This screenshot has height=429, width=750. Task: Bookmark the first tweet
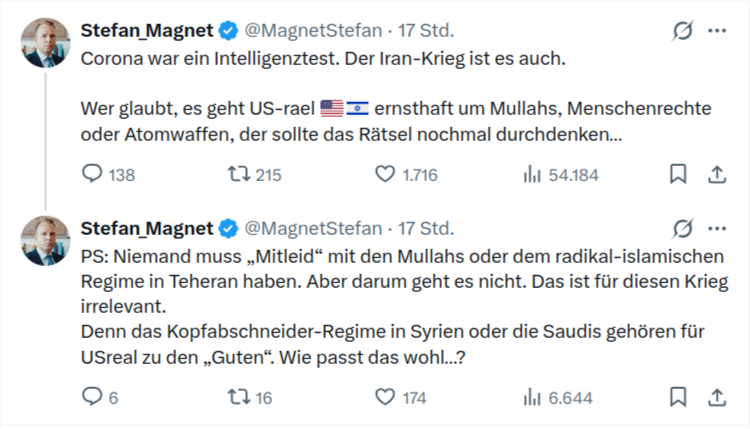pos(678,175)
